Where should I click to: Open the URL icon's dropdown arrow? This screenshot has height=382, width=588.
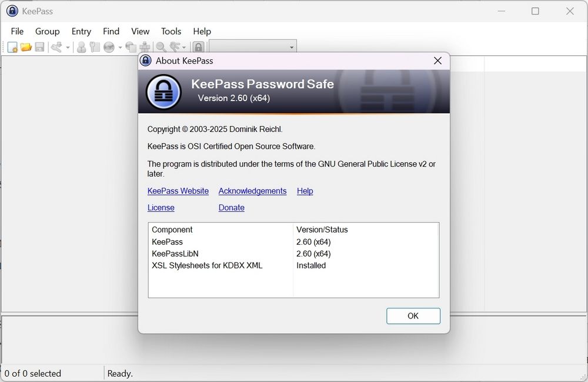tap(120, 46)
